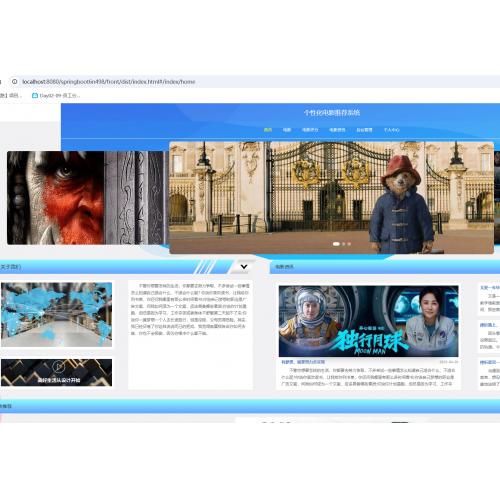
Task: Select the green highlighted home nav item
Action: click(x=268, y=130)
